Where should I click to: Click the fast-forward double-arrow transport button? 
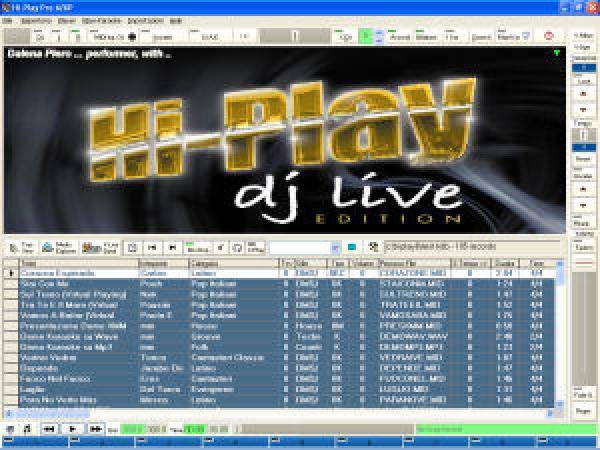click(96, 429)
